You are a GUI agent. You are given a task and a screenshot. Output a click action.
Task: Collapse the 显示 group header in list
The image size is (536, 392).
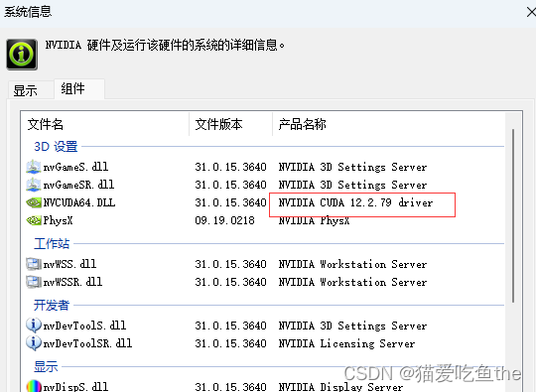[46, 367]
